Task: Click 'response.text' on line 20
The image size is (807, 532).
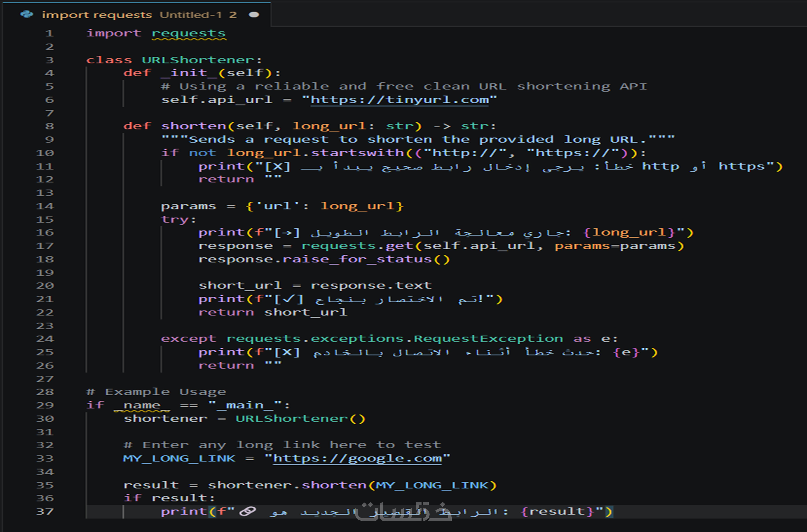Action: point(371,286)
